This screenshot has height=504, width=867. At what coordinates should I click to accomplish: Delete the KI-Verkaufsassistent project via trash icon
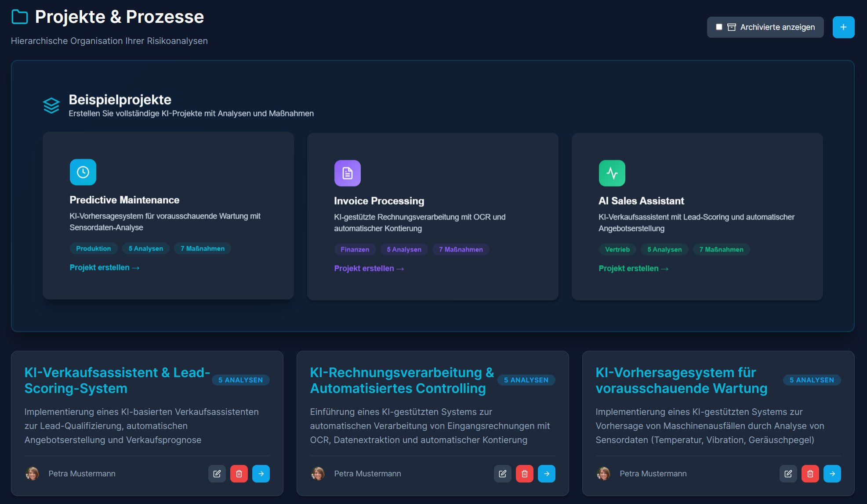239,474
